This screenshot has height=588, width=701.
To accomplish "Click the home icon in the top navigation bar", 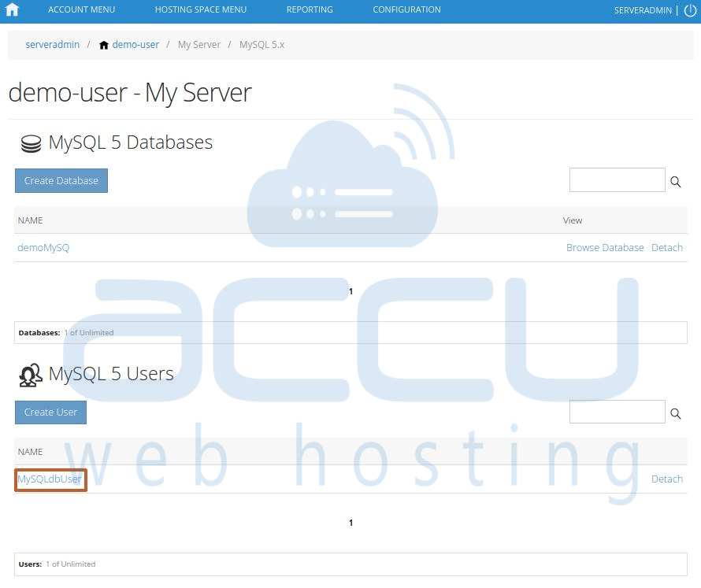I will click(11, 9).
